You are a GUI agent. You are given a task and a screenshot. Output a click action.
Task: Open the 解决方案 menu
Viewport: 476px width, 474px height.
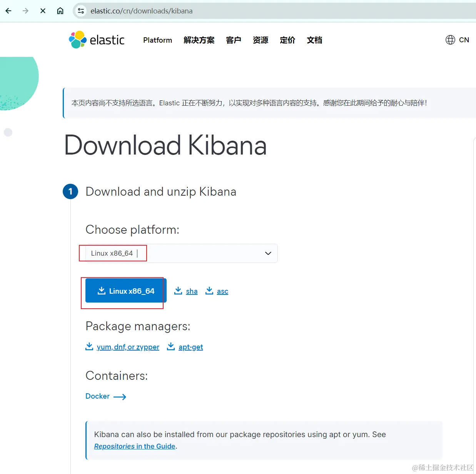click(199, 40)
